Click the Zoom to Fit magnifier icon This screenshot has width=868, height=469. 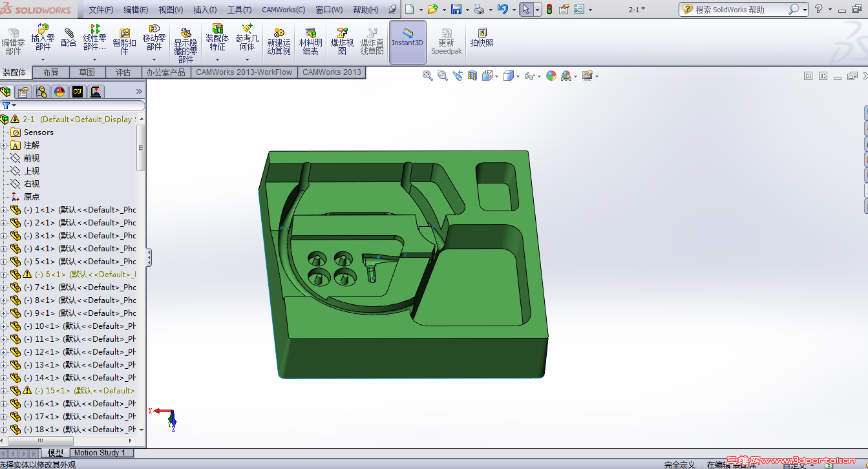(x=427, y=76)
